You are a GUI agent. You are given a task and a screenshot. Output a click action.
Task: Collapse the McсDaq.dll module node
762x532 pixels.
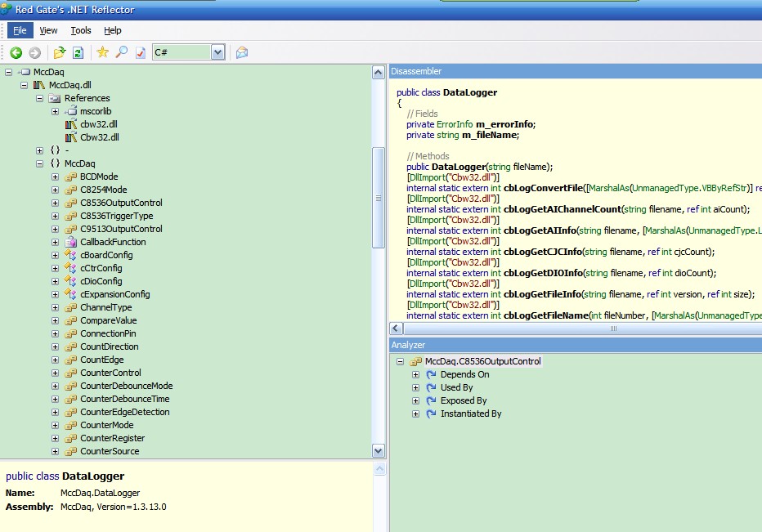tap(25, 85)
